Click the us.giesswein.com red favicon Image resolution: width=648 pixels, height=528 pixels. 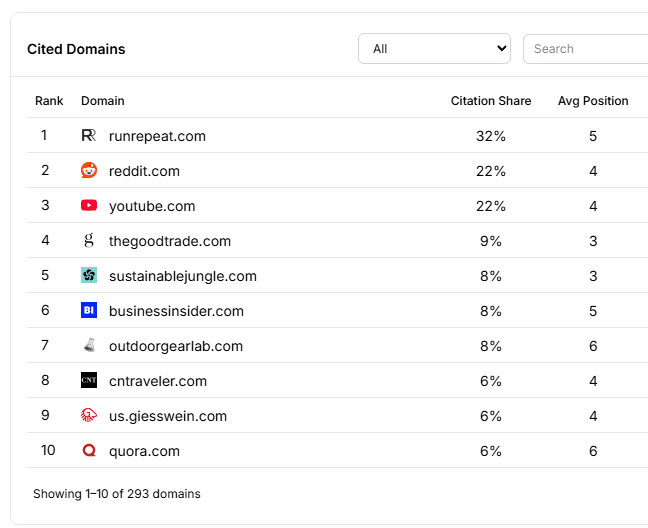pos(89,415)
